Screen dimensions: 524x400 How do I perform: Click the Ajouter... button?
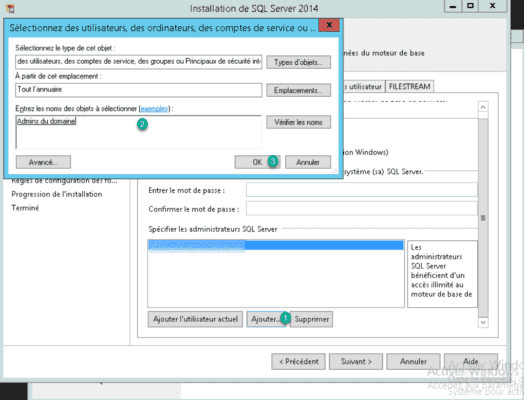coord(266,319)
